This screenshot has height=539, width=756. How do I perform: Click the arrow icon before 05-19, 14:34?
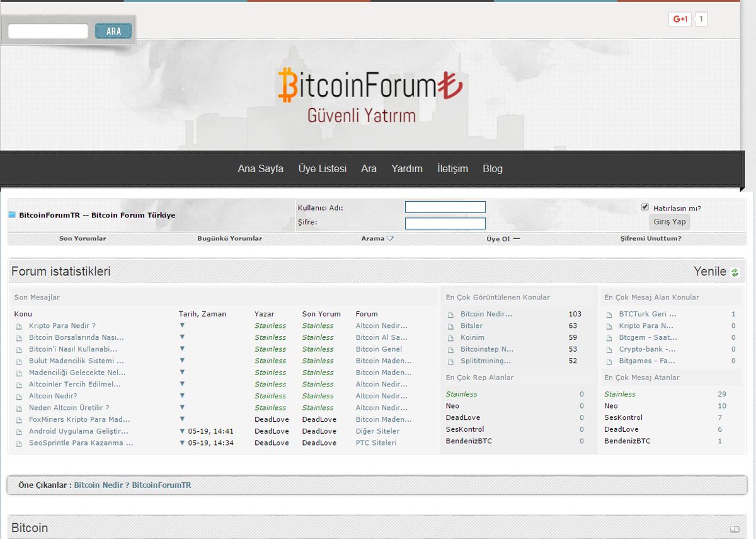(x=182, y=443)
